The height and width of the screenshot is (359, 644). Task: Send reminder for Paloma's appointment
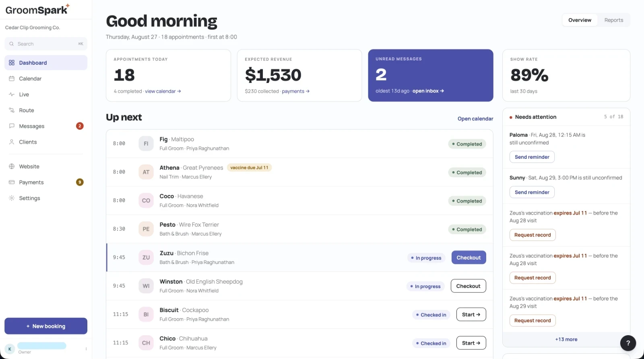pos(532,157)
